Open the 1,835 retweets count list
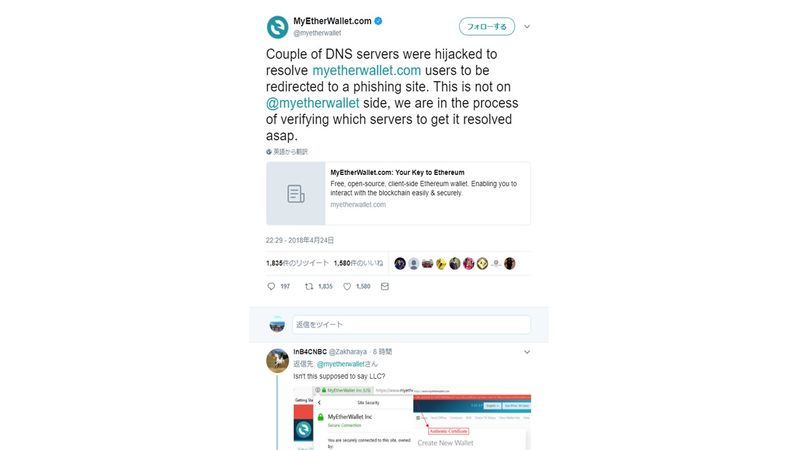The width and height of the screenshot is (800, 450). pyautogui.click(x=297, y=263)
